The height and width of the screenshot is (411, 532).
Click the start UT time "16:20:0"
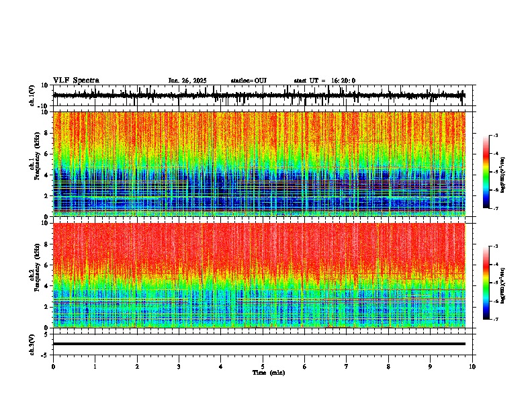tap(343, 81)
